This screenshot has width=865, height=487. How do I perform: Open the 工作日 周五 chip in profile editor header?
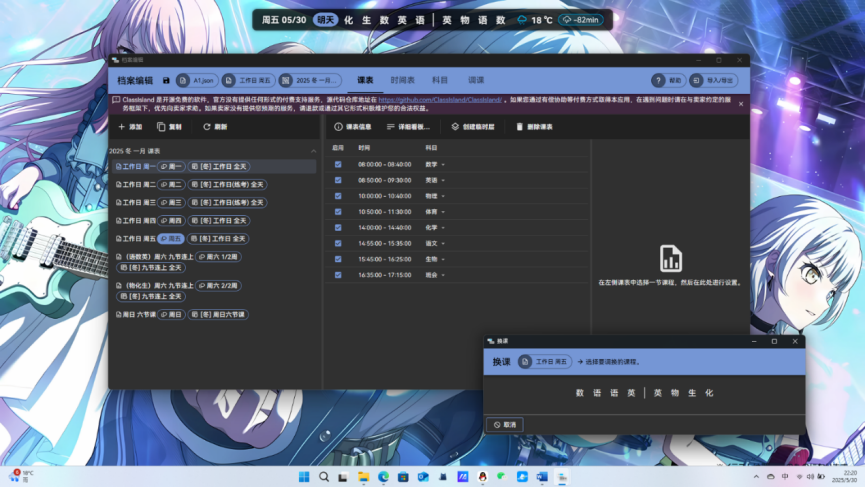[248, 81]
